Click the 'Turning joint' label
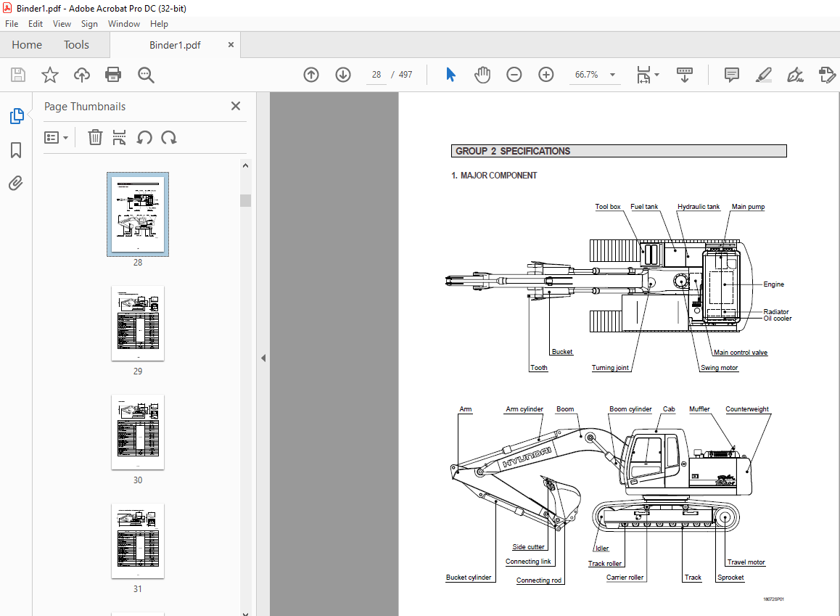 (x=610, y=367)
